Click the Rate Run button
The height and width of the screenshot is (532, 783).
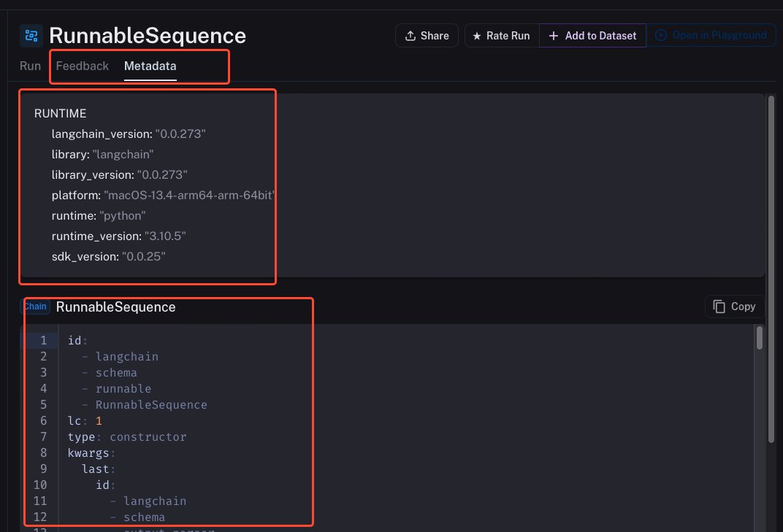(502, 36)
